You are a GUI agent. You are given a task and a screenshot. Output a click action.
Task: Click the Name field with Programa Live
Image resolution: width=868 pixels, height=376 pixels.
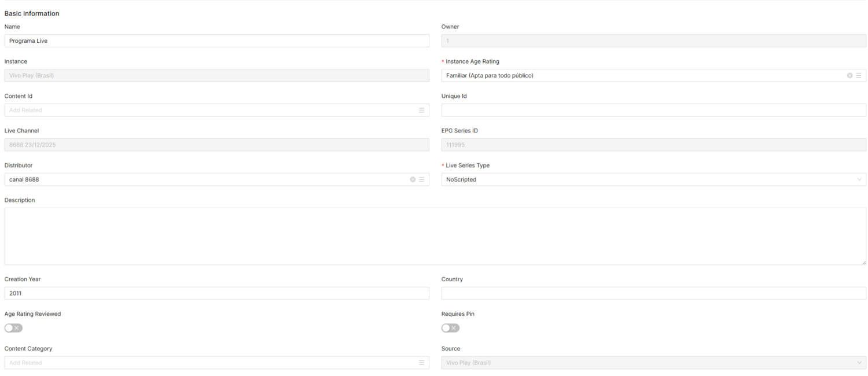click(216, 41)
